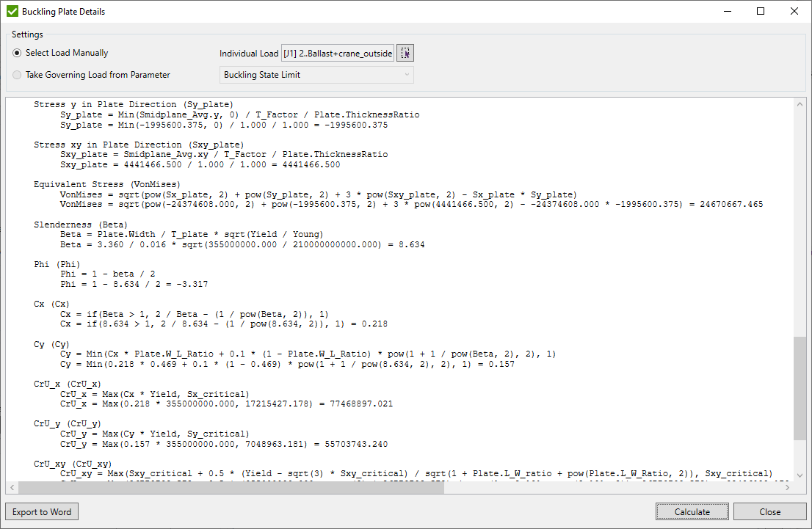
Task: Click the graphical load selection picker icon
Action: 405,52
